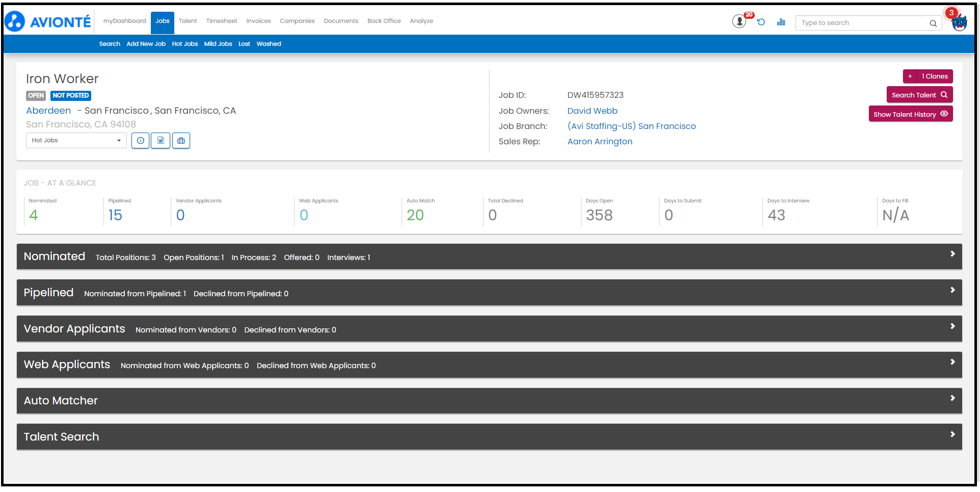Click the Days to Submit value 0
This screenshot has height=492, width=980.
click(x=669, y=215)
